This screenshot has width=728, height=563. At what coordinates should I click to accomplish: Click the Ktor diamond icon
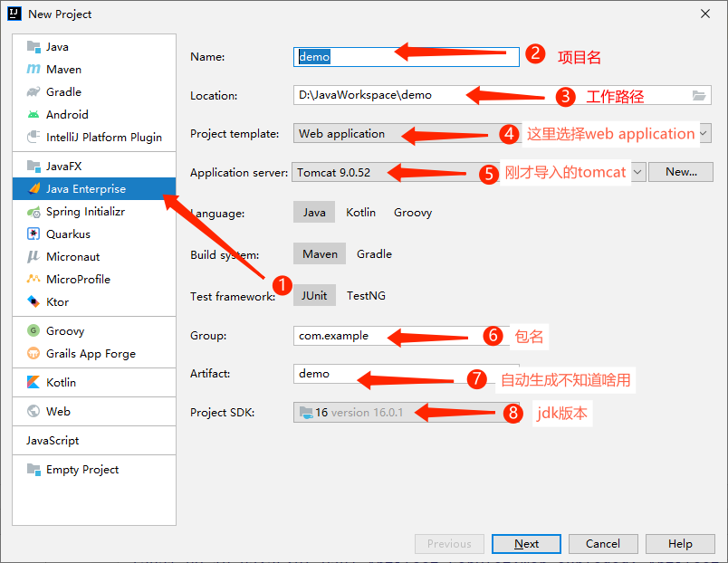34,301
